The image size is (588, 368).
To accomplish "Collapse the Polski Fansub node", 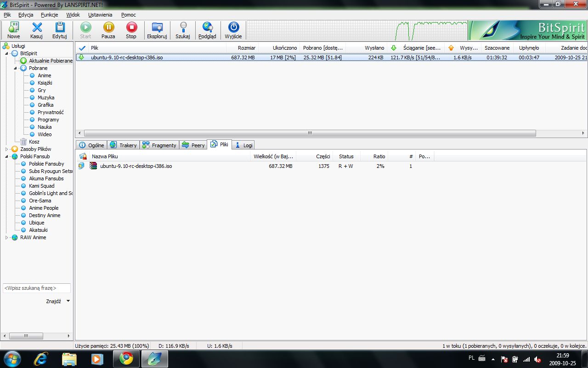I will pyautogui.click(x=7, y=156).
